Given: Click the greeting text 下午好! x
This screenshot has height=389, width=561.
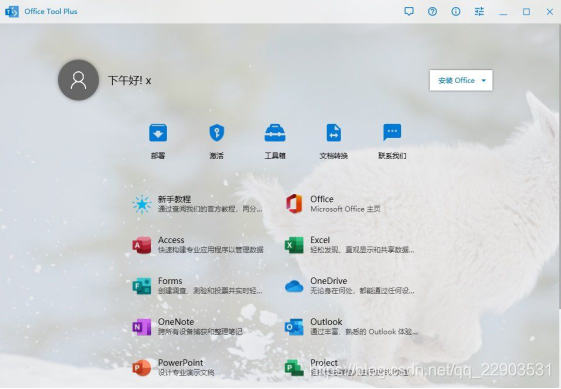Looking at the screenshot, I should click(x=130, y=81).
